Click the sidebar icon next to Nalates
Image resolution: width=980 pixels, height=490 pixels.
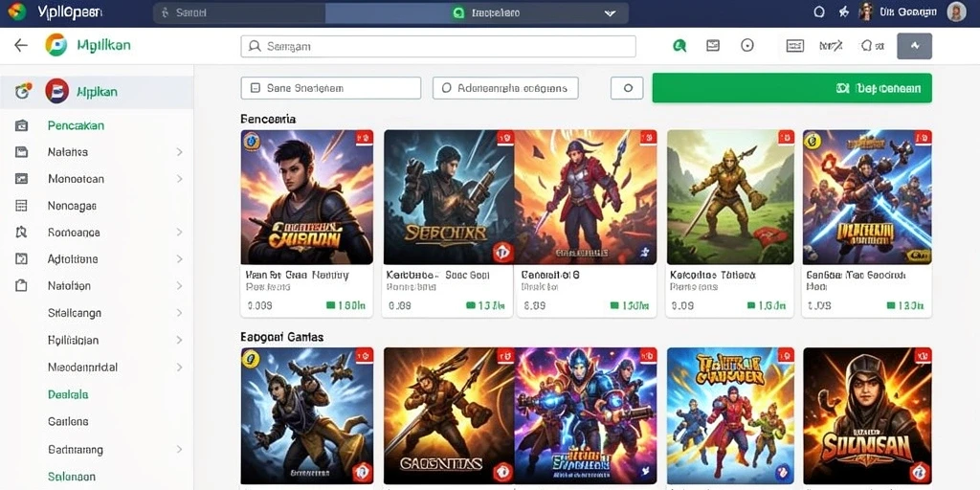pos(21,152)
